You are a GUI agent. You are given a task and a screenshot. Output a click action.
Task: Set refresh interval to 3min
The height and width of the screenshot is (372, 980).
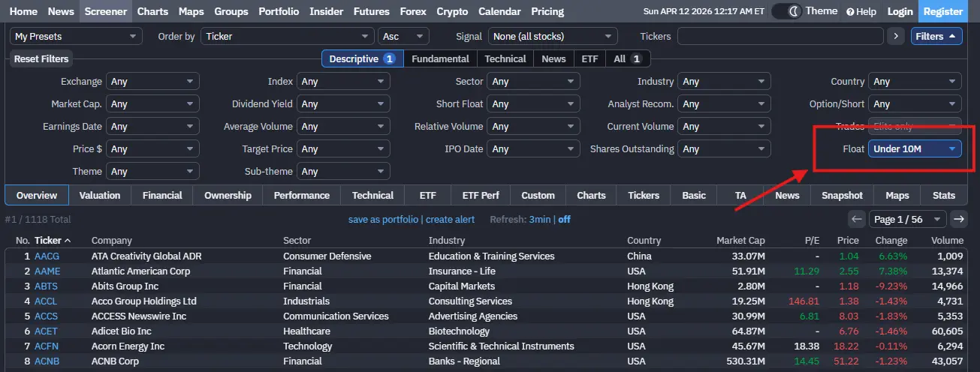point(540,219)
